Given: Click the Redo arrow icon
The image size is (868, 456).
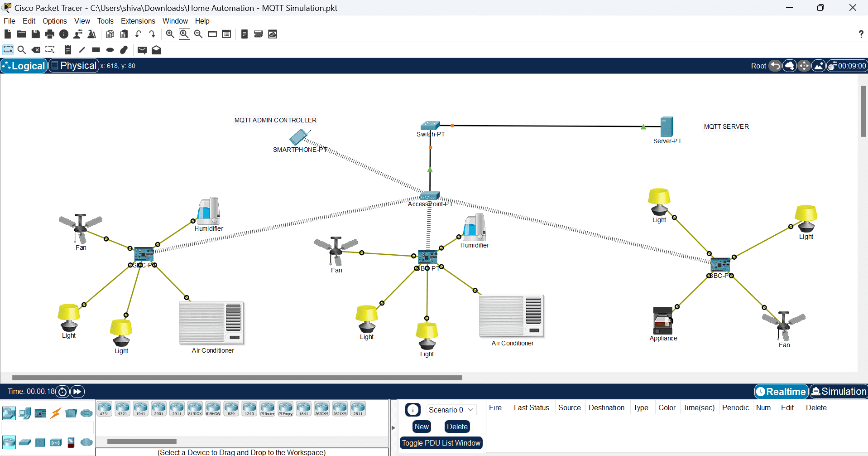Looking at the screenshot, I should tap(152, 34).
